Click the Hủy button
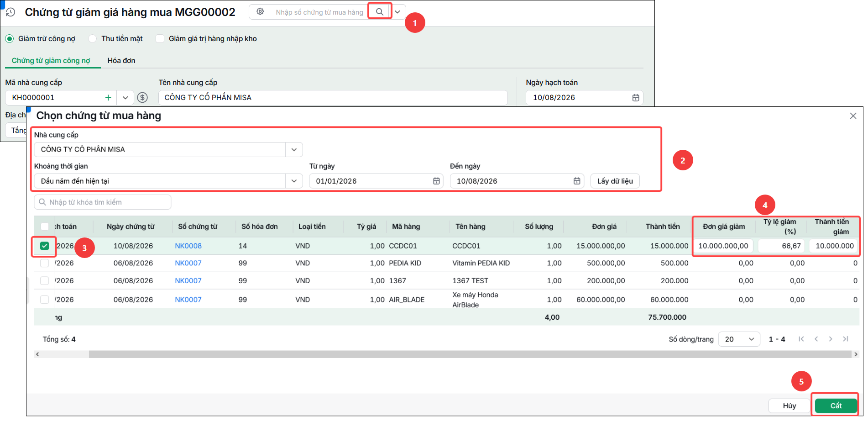 tap(790, 406)
